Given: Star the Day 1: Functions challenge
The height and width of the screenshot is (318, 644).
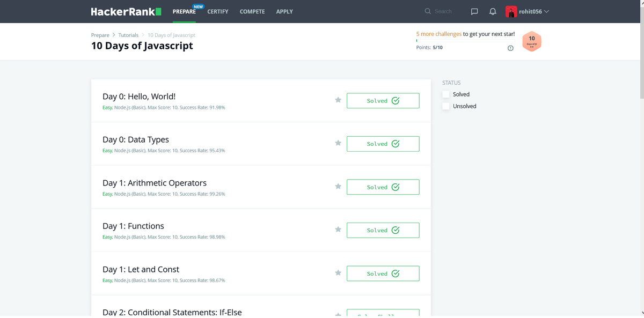Looking at the screenshot, I should pyautogui.click(x=338, y=230).
